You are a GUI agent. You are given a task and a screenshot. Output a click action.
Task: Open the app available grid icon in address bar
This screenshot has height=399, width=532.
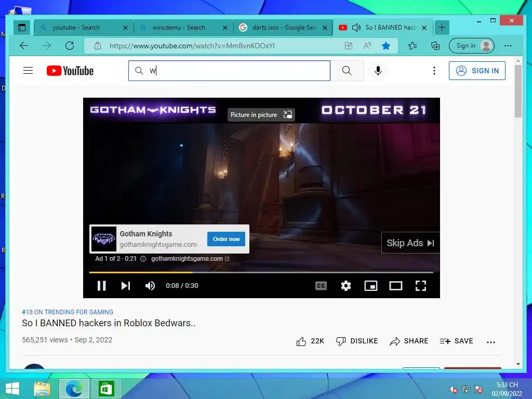coord(349,46)
